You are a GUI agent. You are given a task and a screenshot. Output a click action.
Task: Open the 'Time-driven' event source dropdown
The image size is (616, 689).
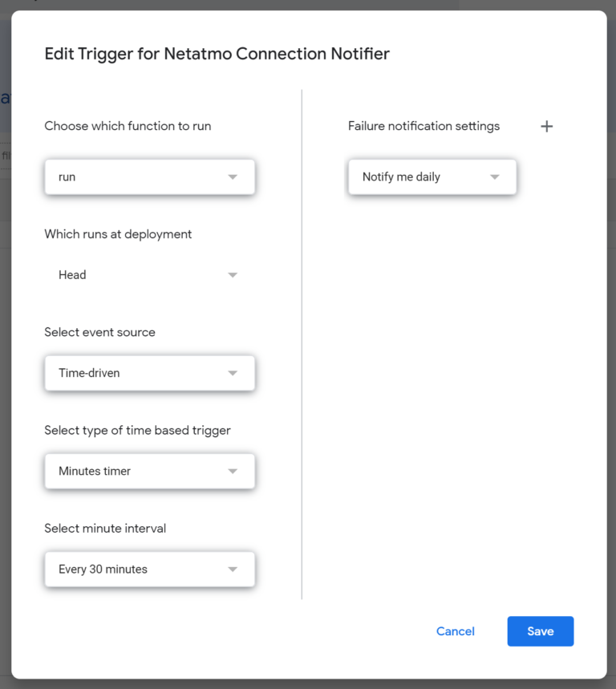coord(149,373)
